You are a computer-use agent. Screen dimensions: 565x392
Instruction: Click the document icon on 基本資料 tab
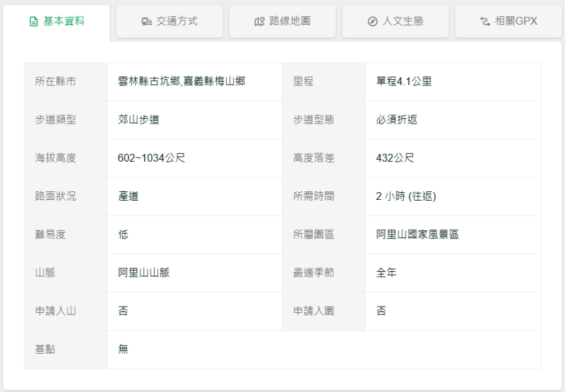pos(33,22)
